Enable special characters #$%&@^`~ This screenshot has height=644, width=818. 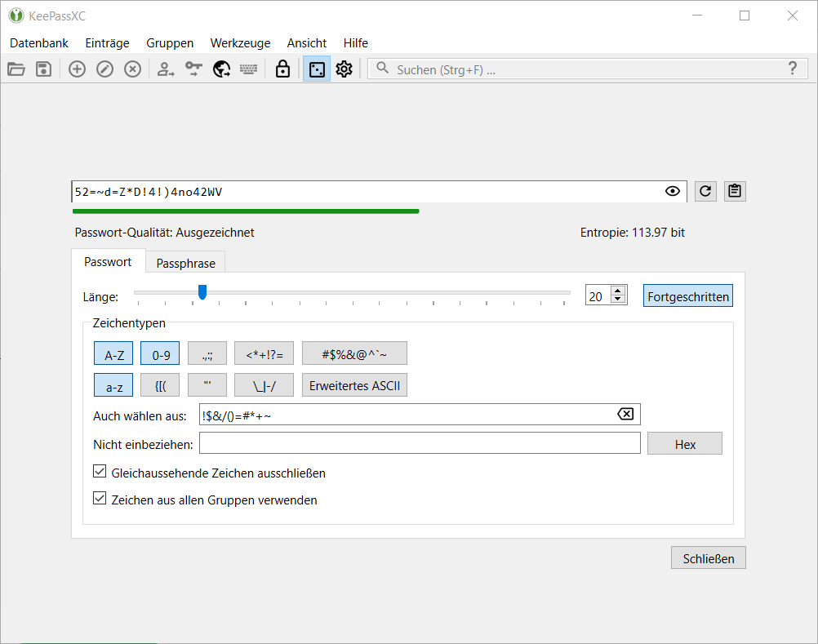point(355,353)
